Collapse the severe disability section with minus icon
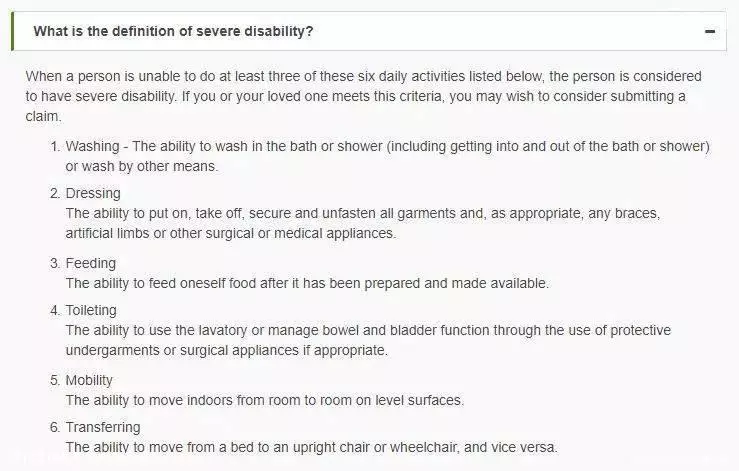Viewport: 739px width, 471px height. click(x=710, y=32)
